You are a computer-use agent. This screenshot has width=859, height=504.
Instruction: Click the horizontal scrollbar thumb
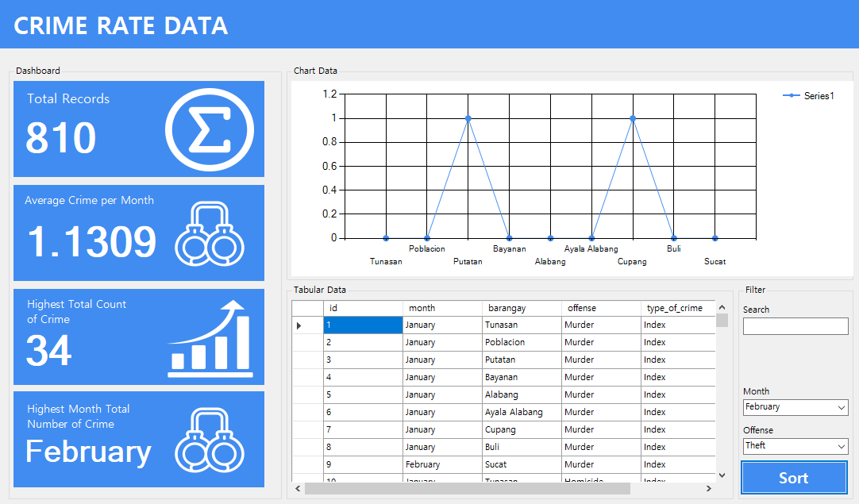468,488
